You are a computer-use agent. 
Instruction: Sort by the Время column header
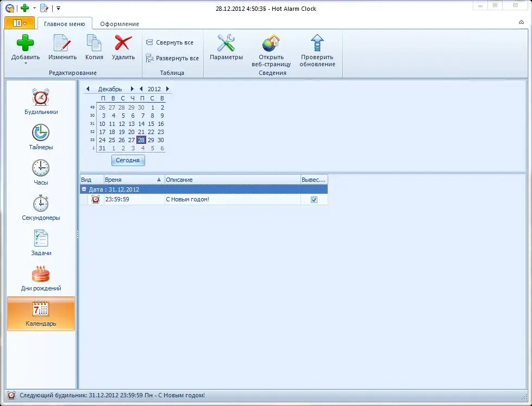(134, 180)
